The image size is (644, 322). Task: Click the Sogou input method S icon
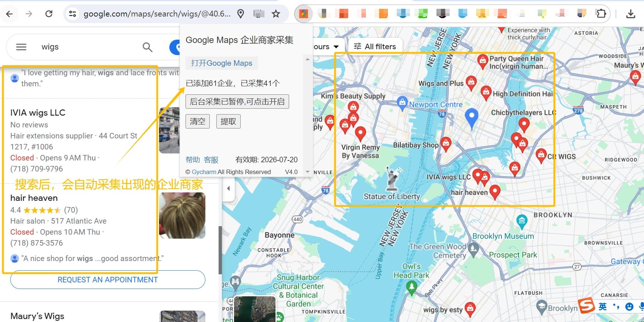click(x=587, y=306)
